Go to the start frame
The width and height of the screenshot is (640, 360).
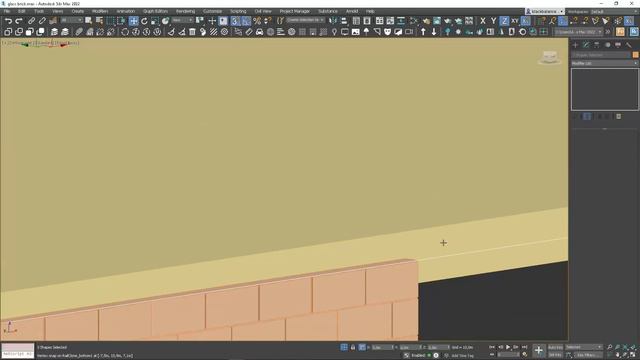point(492,347)
